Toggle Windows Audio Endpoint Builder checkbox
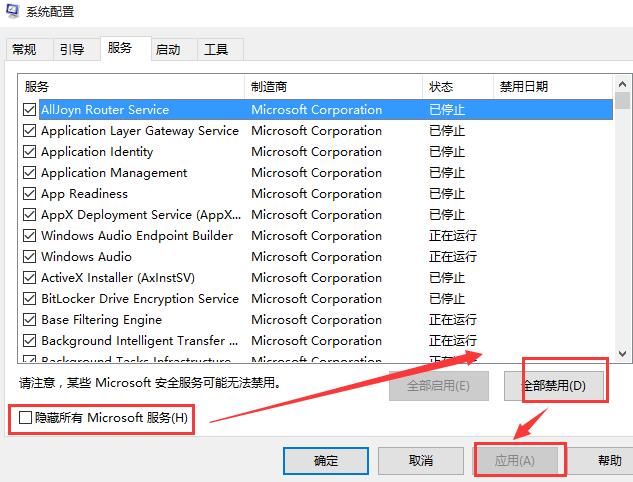 pyautogui.click(x=29, y=235)
